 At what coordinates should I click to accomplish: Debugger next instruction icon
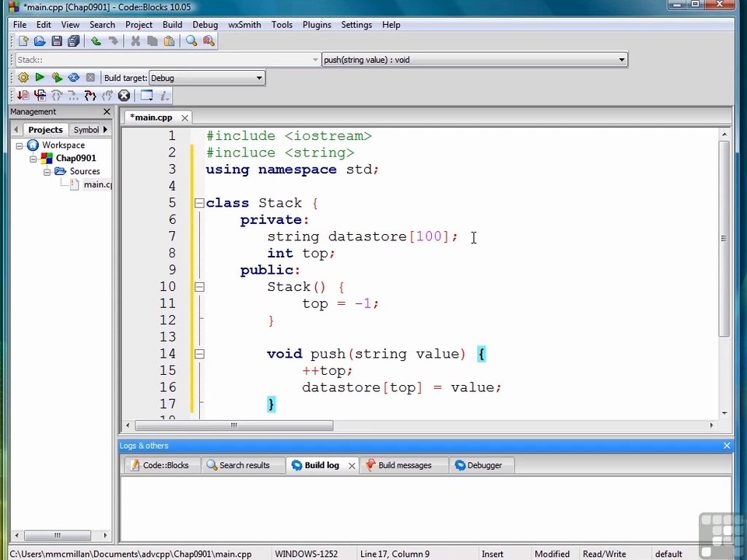[x=73, y=96]
